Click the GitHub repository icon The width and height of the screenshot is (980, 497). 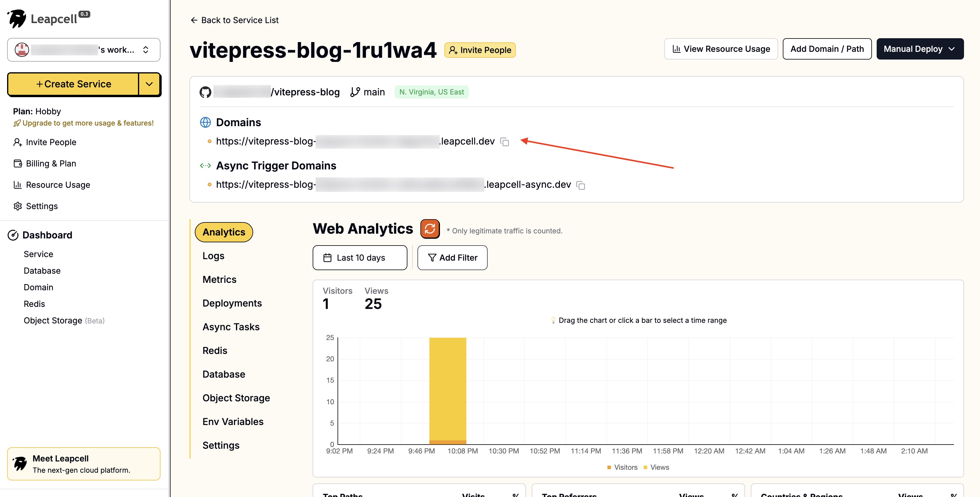pyautogui.click(x=205, y=92)
